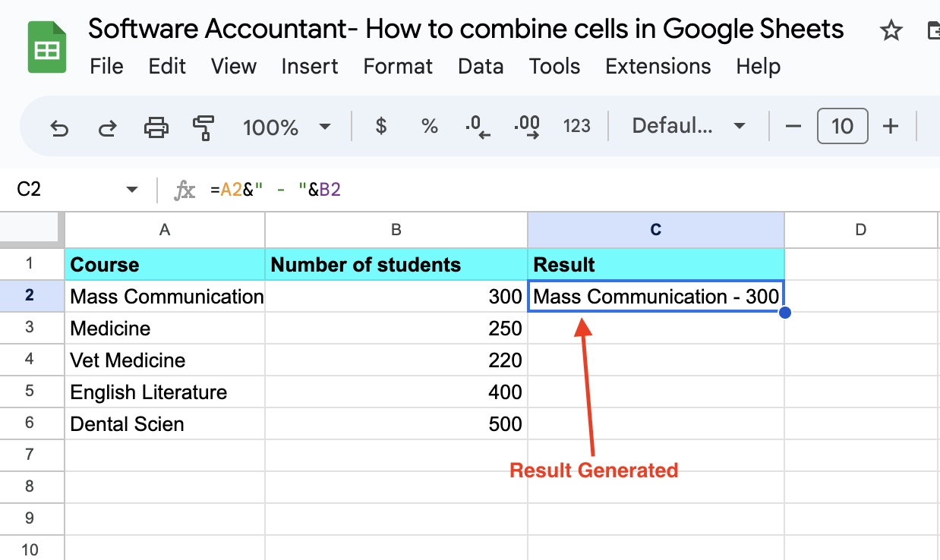This screenshot has width=940, height=560.
Task: Print the spreadsheet
Action: click(156, 127)
